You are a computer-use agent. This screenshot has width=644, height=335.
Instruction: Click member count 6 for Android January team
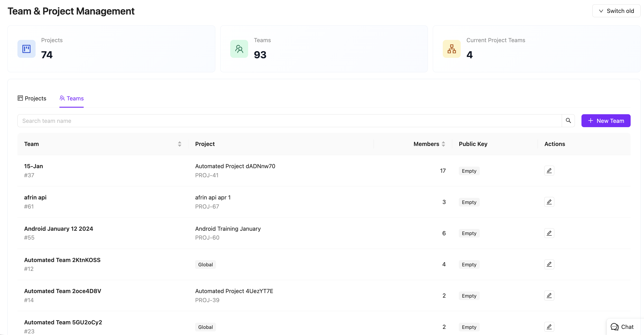pos(444,233)
